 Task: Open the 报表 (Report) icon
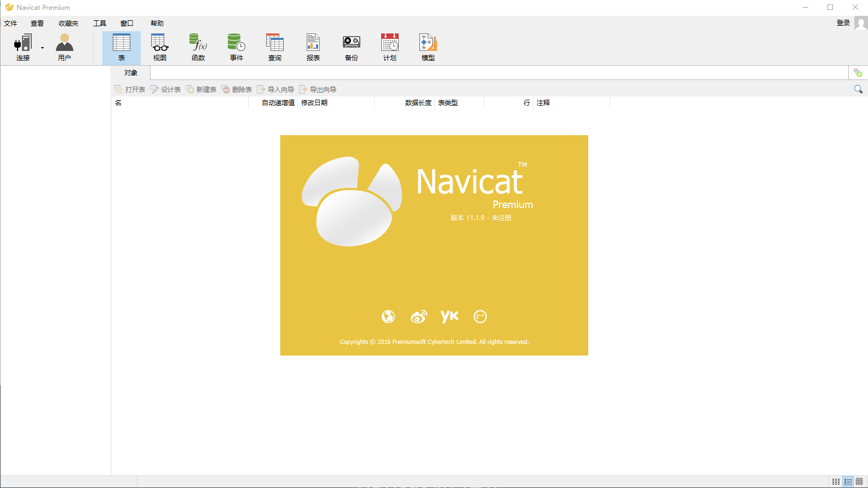313,48
